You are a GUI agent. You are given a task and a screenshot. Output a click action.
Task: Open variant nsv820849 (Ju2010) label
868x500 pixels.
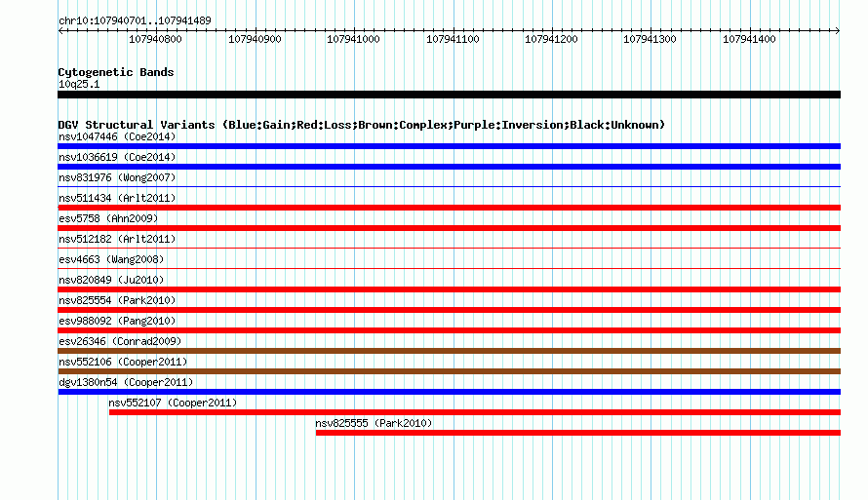tap(111, 280)
